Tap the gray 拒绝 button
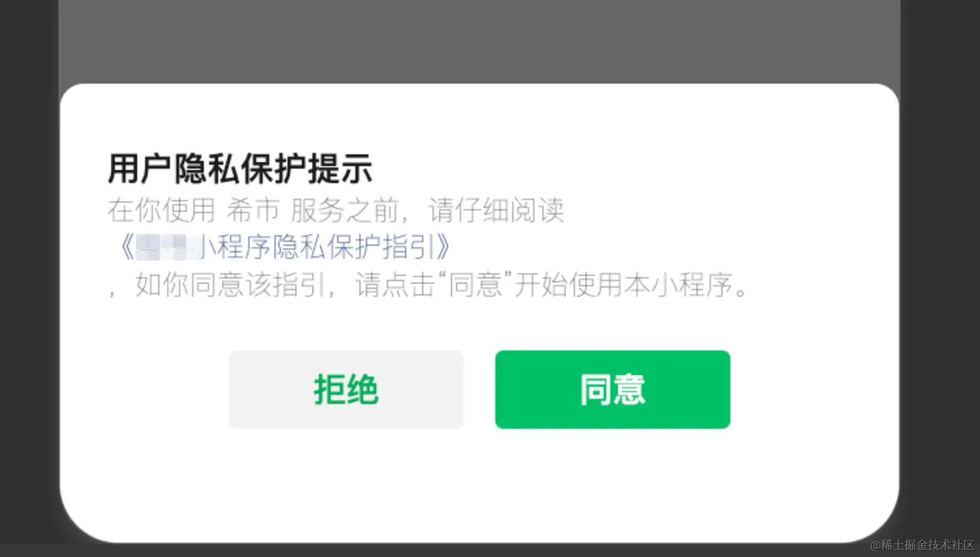Image resolution: width=980 pixels, height=557 pixels. [x=346, y=390]
